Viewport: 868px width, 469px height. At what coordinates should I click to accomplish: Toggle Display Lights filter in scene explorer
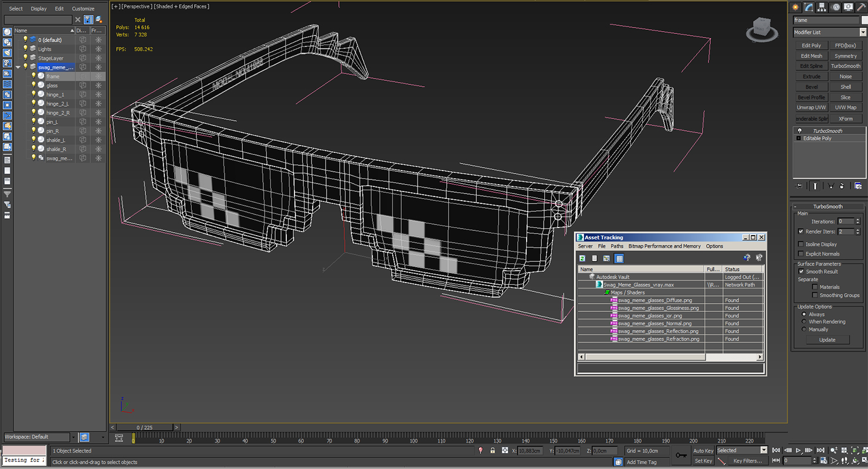click(x=7, y=53)
